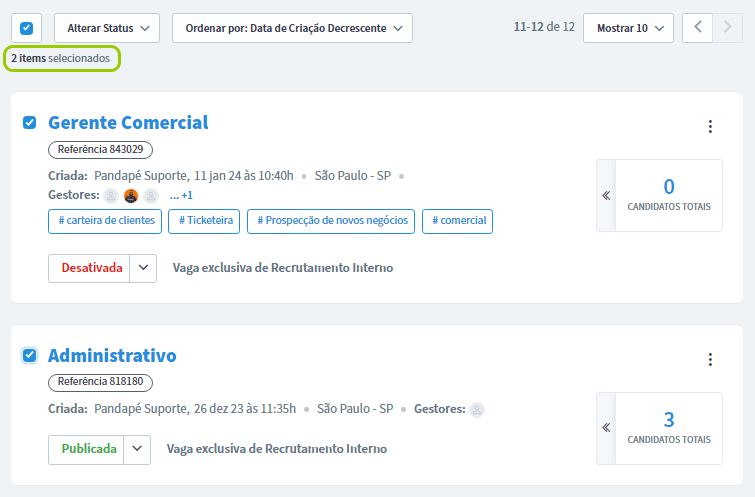This screenshot has height=497, width=755.
Task: Uncheck the Administrativo job checkbox
Action: coord(29,356)
